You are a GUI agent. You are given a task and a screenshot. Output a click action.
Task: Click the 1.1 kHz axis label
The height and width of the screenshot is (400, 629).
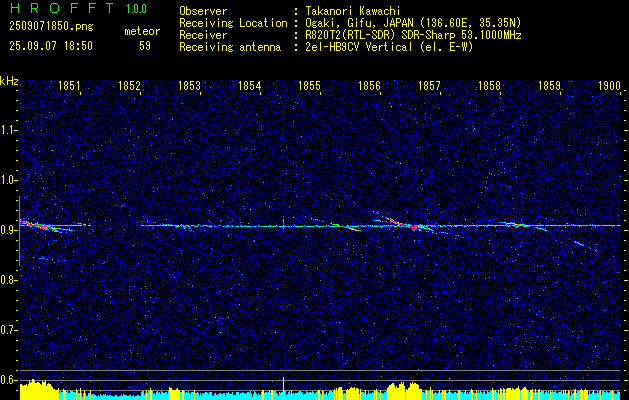click(8, 130)
